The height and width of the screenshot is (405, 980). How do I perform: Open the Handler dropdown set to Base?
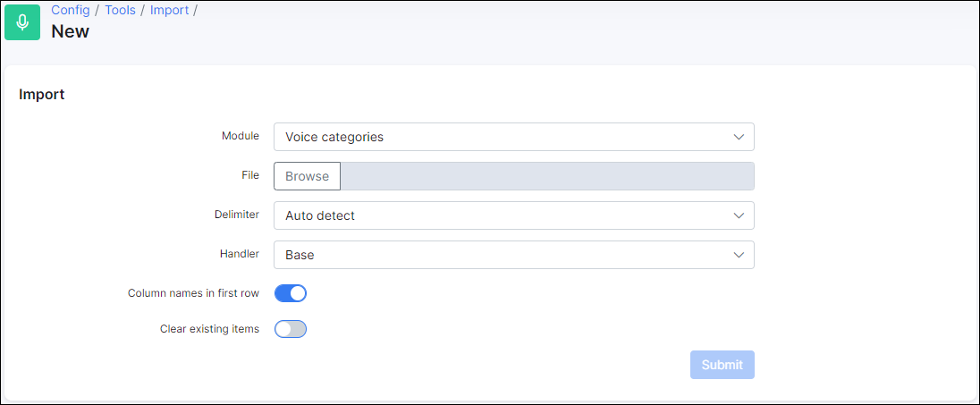click(514, 255)
